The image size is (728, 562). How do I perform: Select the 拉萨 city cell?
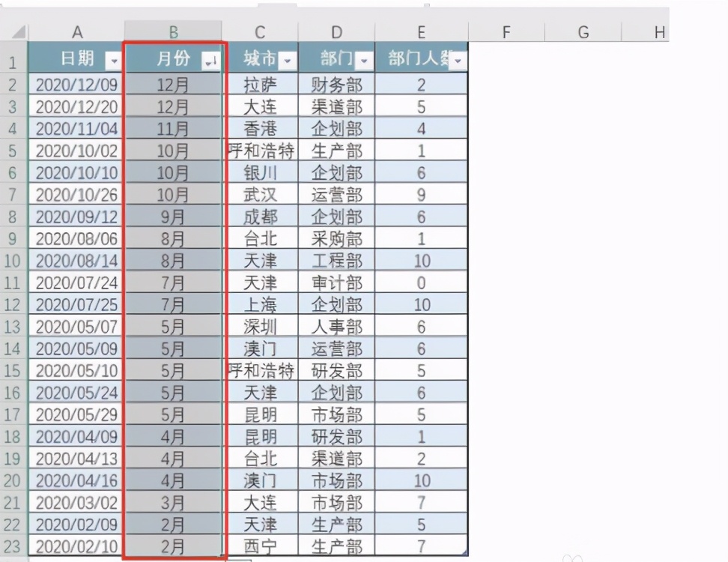click(x=260, y=85)
